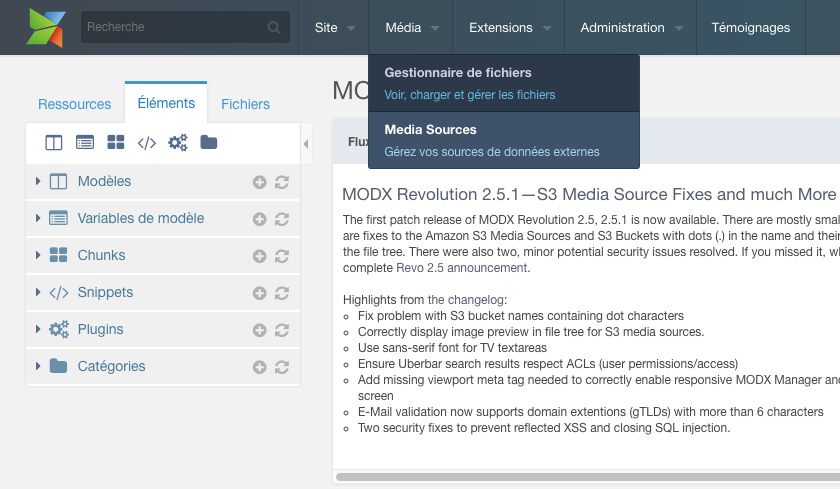This screenshot has width=840, height=489.
Task: Choose Gestionnaire de fichiers menu entry
Action: click(504, 84)
